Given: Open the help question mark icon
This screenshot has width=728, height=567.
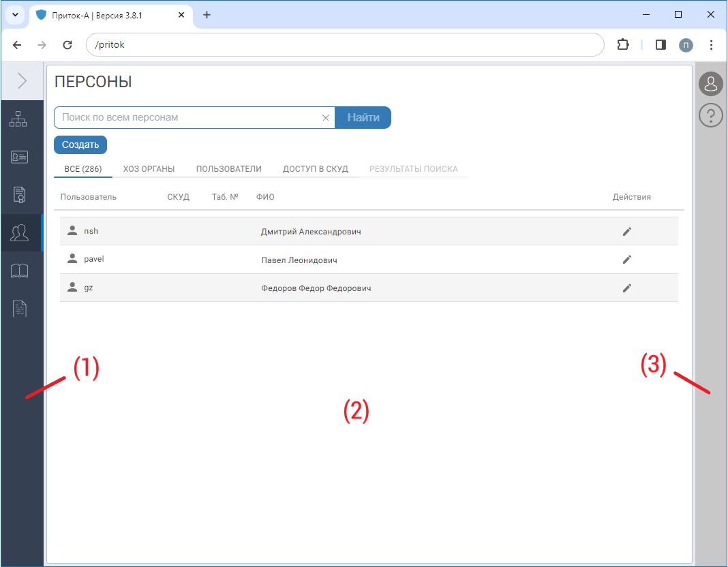Looking at the screenshot, I should pos(711,115).
